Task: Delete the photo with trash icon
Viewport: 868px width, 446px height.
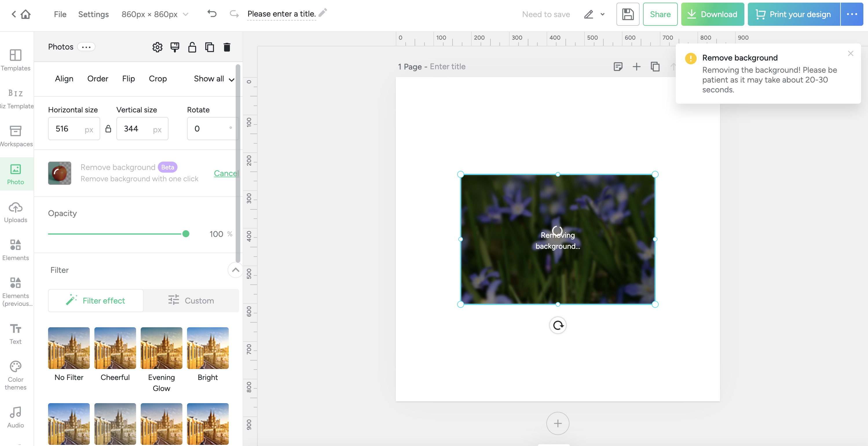Action: (227, 47)
